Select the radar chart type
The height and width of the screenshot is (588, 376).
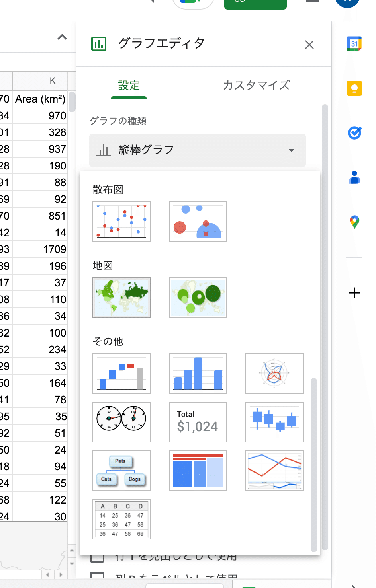pyautogui.click(x=274, y=373)
